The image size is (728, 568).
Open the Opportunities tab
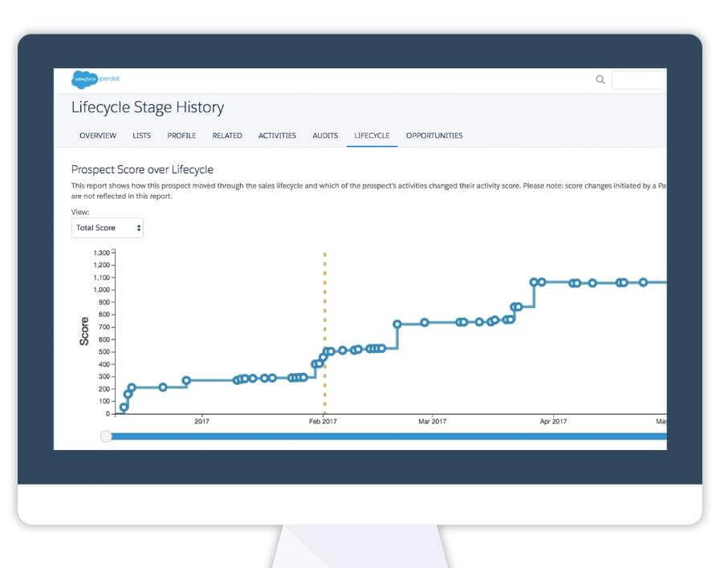click(x=434, y=136)
